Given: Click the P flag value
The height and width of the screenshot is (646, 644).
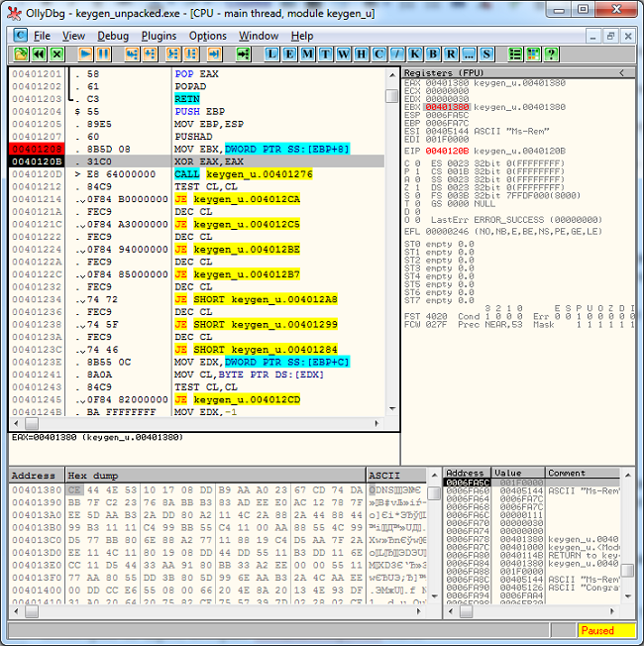Looking at the screenshot, I should (417, 171).
